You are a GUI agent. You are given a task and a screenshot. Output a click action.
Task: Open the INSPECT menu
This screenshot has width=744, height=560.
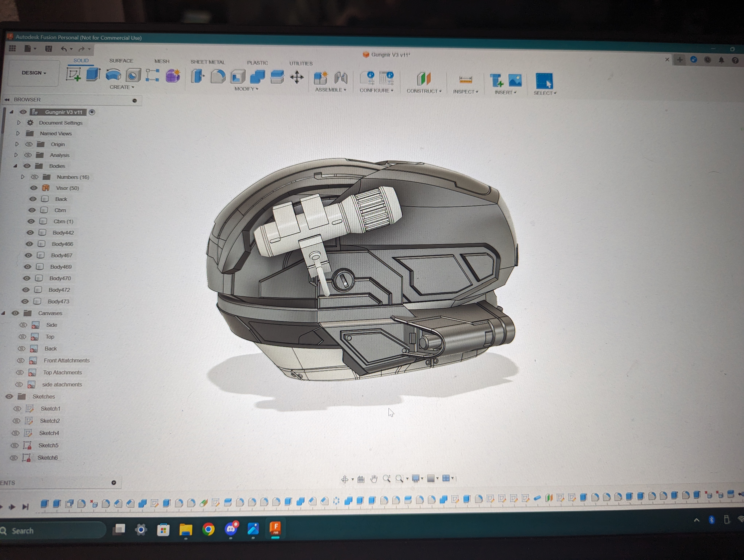point(466,92)
